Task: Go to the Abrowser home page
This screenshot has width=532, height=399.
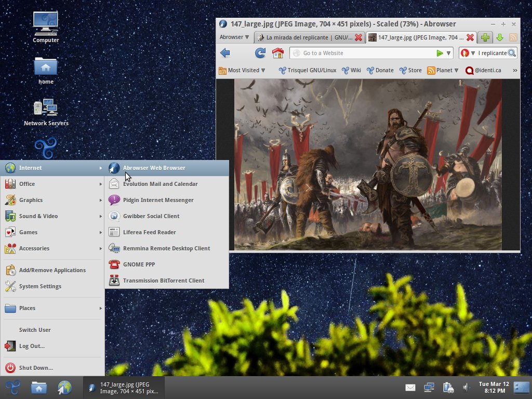Action: (278, 53)
